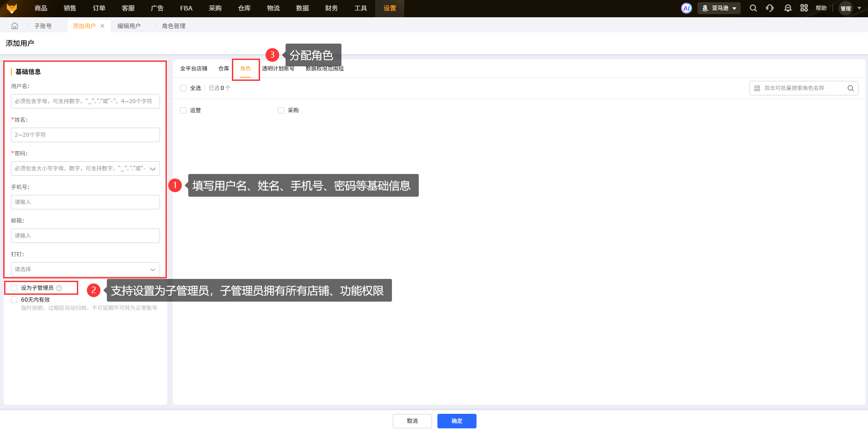The height and width of the screenshot is (432, 868).
Task: Click the role search magnifier icon
Action: coord(851,88)
